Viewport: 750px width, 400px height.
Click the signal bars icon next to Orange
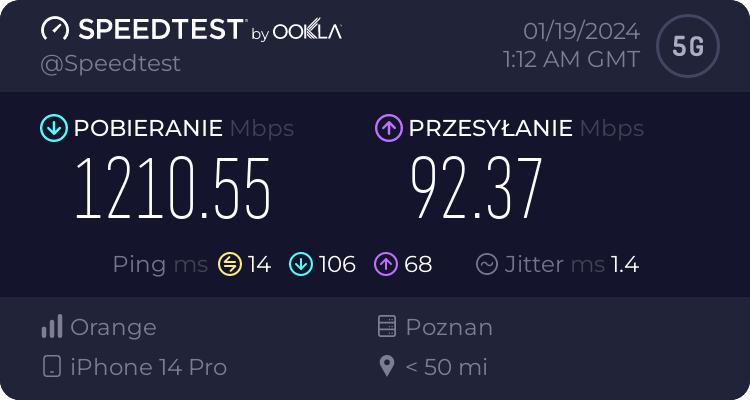coord(52,327)
